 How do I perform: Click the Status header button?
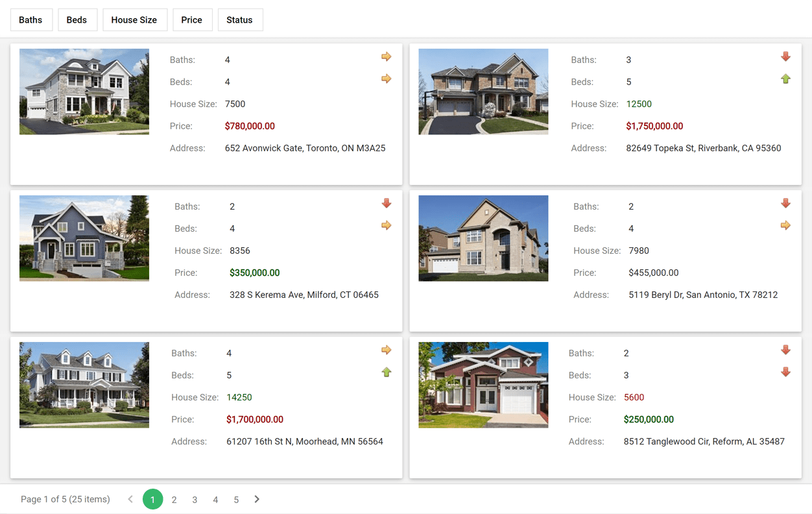coord(239,20)
